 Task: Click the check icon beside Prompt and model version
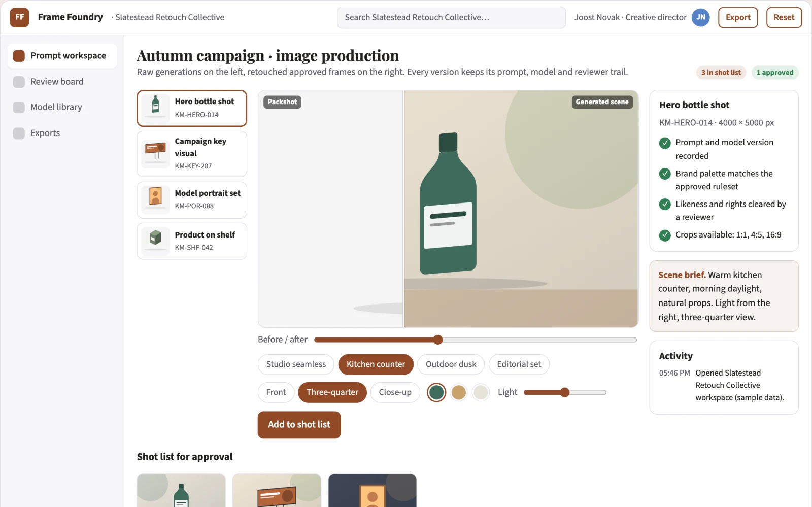[665, 143]
